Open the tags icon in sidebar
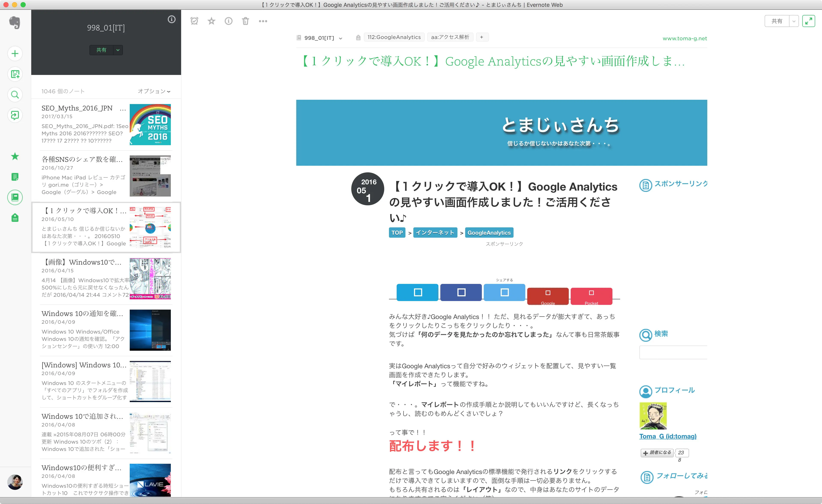The image size is (822, 504). (x=15, y=218)
